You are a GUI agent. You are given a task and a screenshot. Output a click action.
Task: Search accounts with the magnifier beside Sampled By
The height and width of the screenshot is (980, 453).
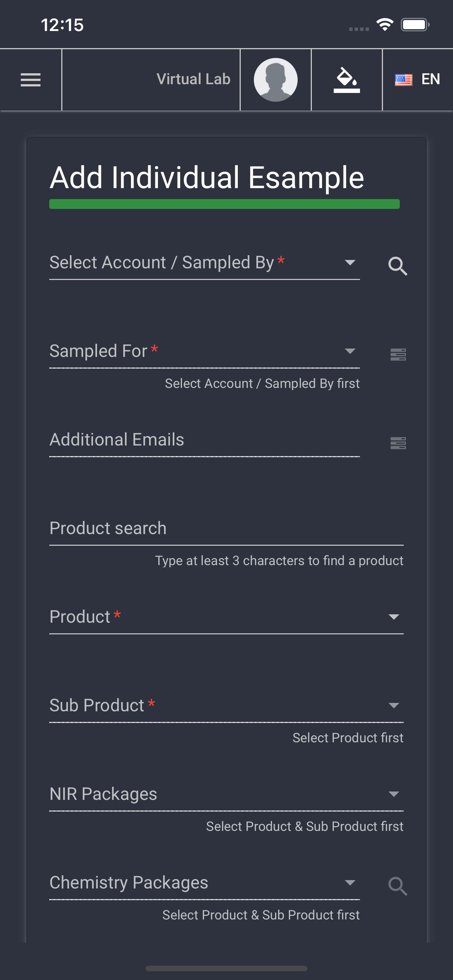(398, 266)
